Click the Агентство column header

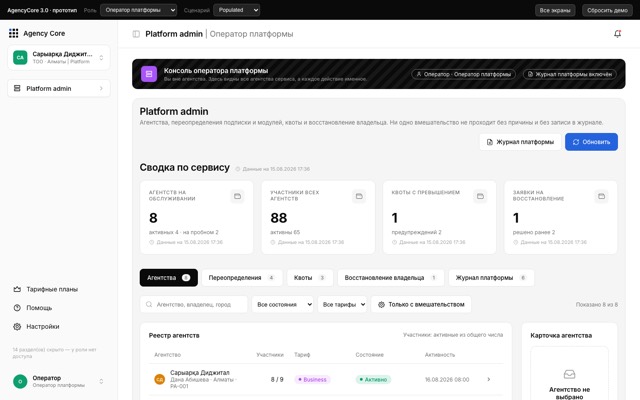[x=167, y=355]
